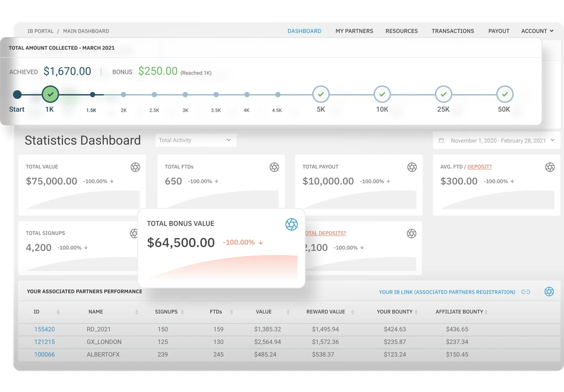Click the 1.5K progress marker dot
564x392 pixels.
point(92,95)
